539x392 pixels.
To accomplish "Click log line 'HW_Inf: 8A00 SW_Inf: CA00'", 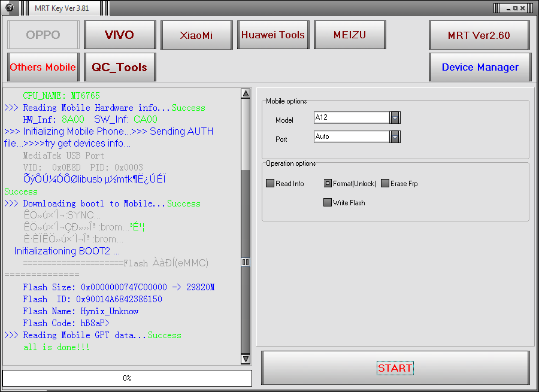I will point(90,120).
